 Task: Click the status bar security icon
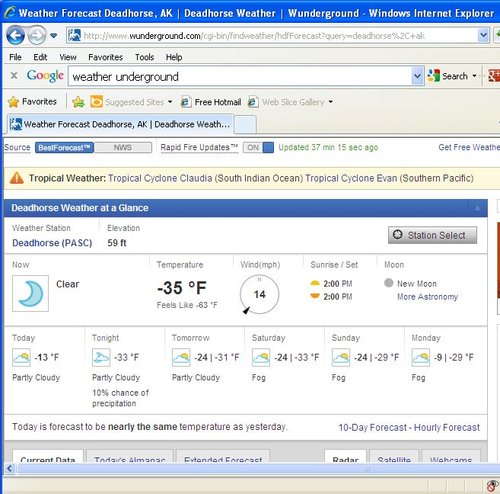[x=493, y=486]
